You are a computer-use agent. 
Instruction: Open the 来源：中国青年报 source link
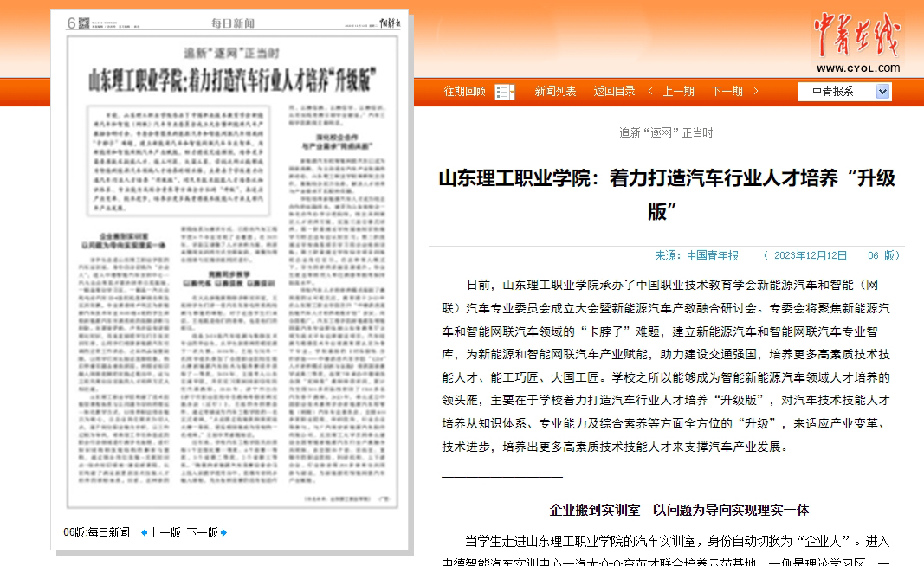point(696,255)
